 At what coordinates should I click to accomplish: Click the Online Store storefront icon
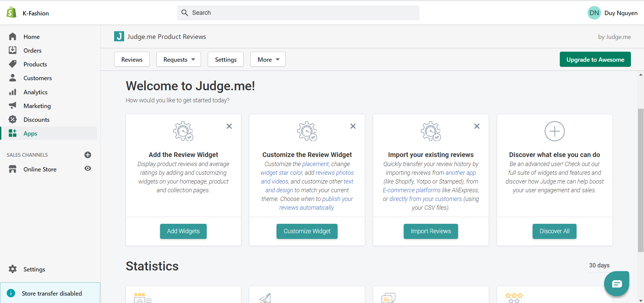coord(13,169)
